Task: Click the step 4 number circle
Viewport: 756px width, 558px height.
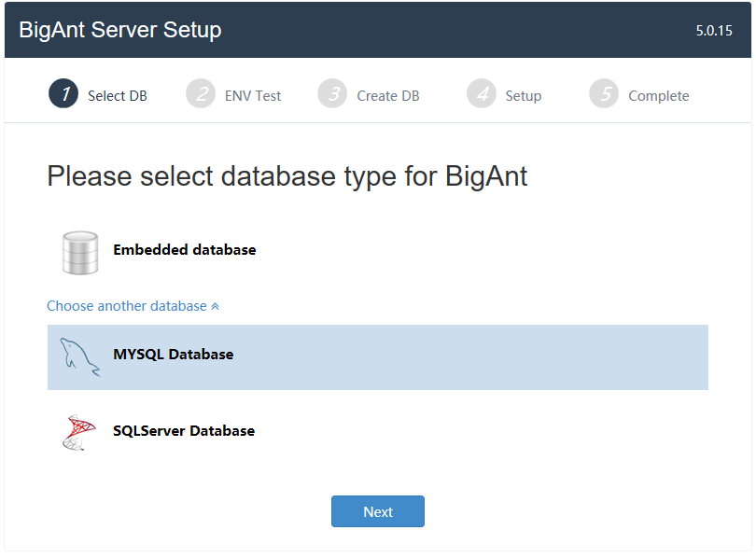Action: (x=482, y=94)
